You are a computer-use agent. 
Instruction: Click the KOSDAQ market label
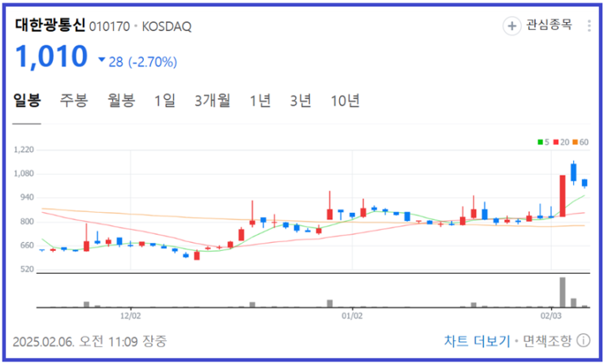[x=167, y=27]
